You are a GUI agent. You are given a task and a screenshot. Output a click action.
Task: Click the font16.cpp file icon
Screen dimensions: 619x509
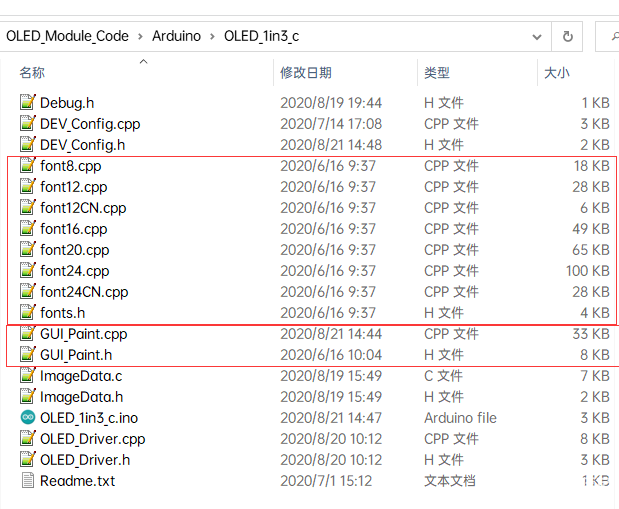(x=28, y=228)
